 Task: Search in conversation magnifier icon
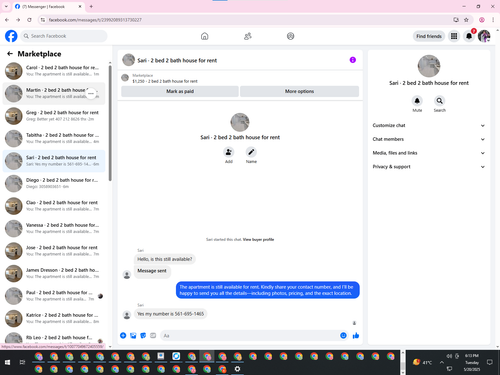point(440,101)
